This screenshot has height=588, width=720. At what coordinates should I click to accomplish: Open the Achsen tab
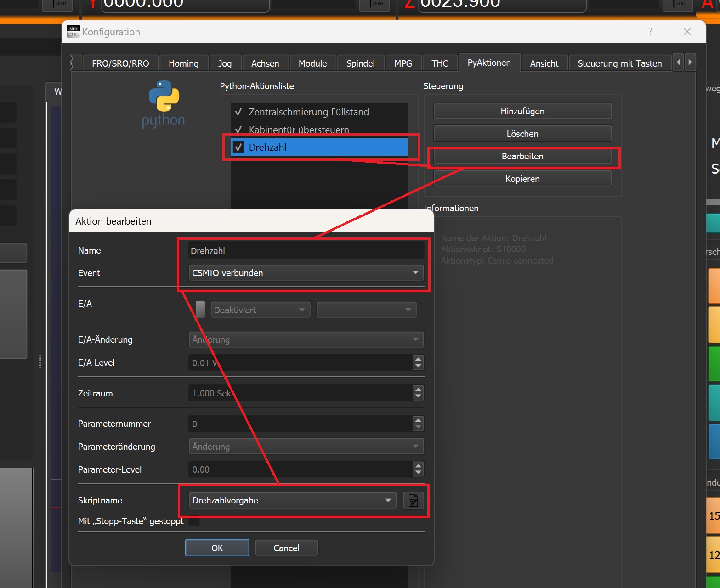pos(265,63)
